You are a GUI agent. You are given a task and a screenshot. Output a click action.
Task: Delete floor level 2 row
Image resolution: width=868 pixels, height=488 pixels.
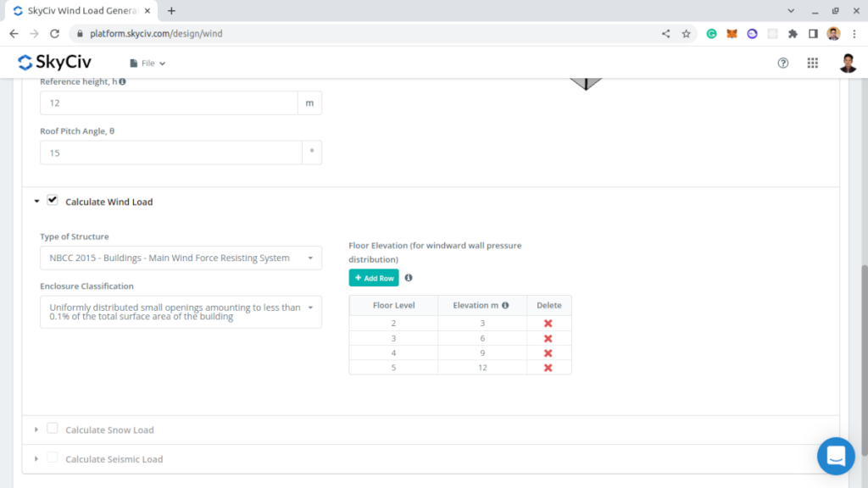pyautogui.click(x=548, y=324)
